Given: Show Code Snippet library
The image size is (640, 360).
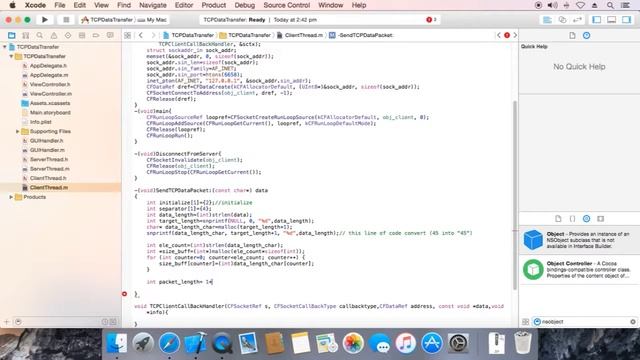Looking at the screenshot, I should point(572,219).
